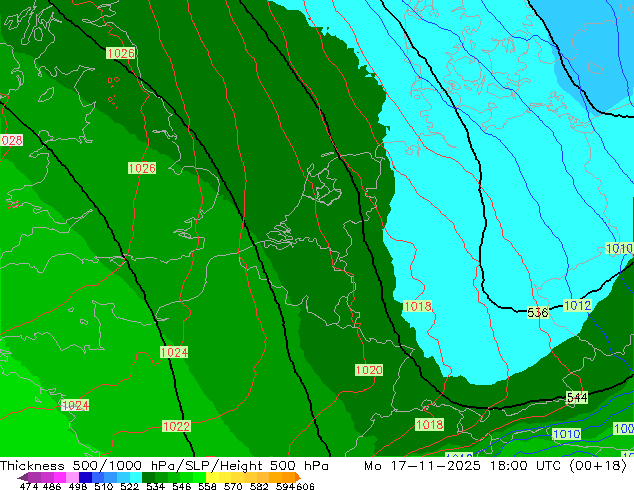The width and height of the screenshot is (634, 490).
Task: Click the blue 1012 isobar label
Action: tap(577, 305)
